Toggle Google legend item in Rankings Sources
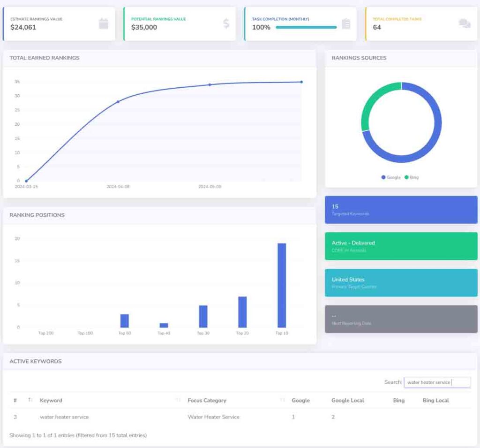The height and width of the screenshot is (448, 480). coord(391,177)
